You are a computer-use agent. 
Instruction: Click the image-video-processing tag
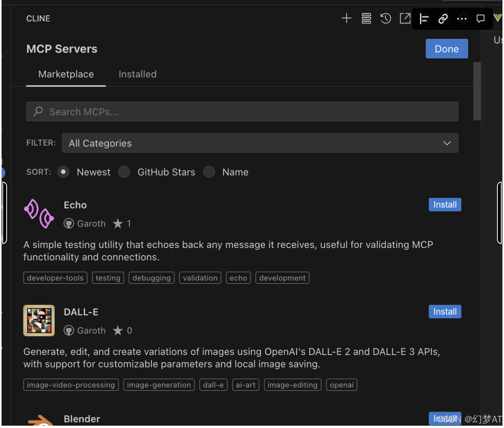pos(71,385)
